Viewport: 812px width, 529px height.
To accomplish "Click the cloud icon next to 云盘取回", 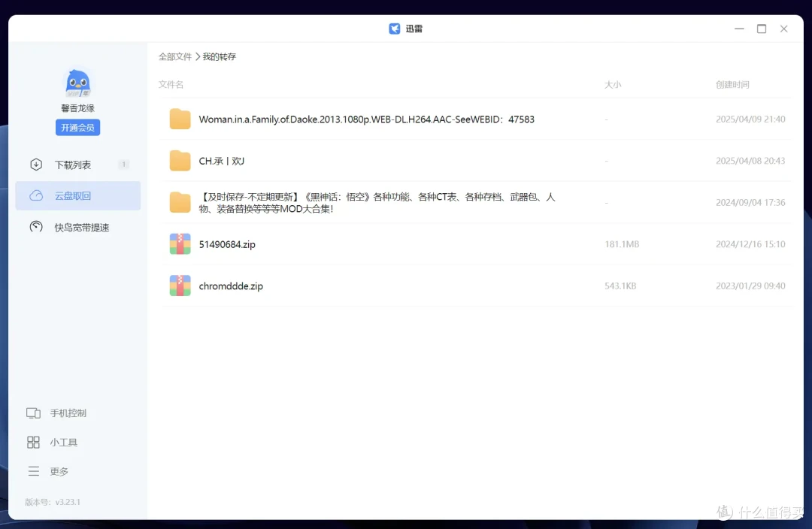I will [x=36, y=195].
